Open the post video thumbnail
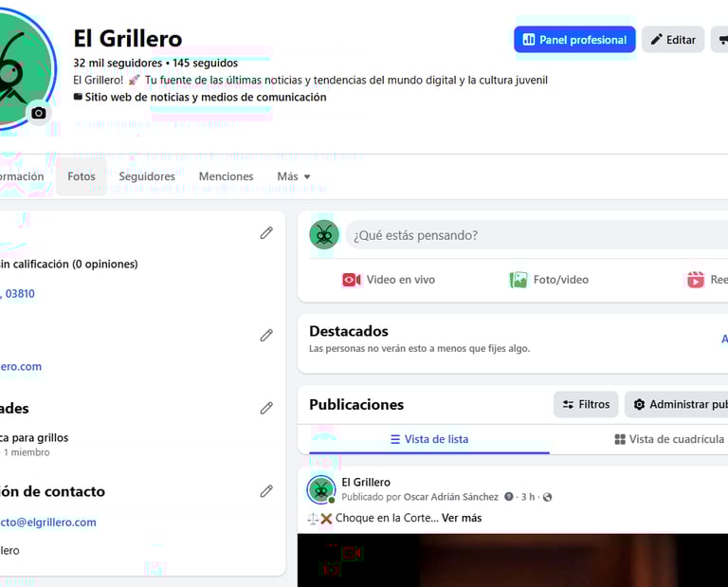 [x=513, y=560]
